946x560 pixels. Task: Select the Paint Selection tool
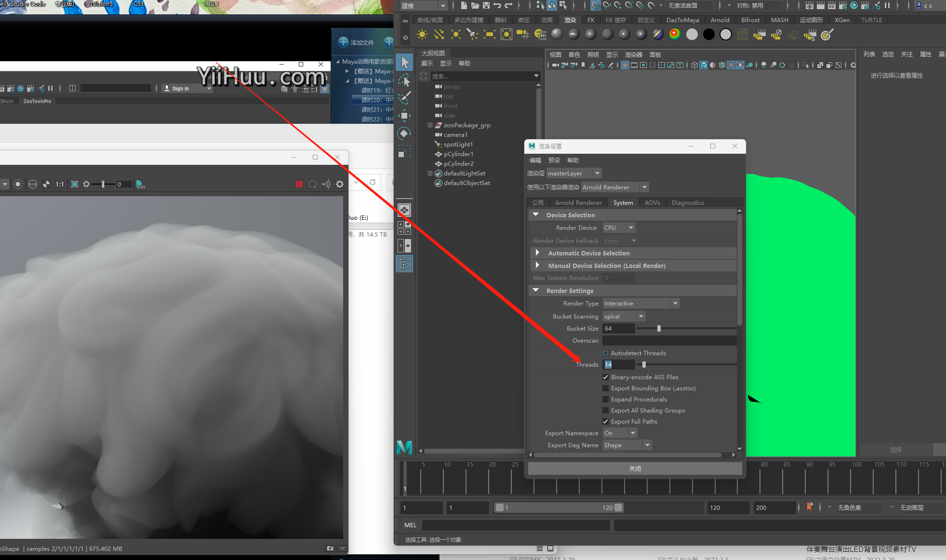(404, 97)
